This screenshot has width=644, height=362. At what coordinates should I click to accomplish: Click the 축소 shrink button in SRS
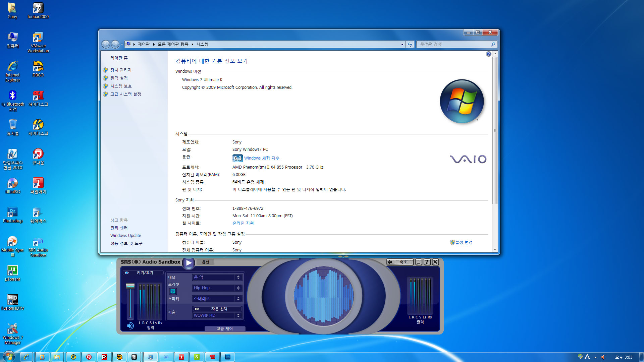400,262
